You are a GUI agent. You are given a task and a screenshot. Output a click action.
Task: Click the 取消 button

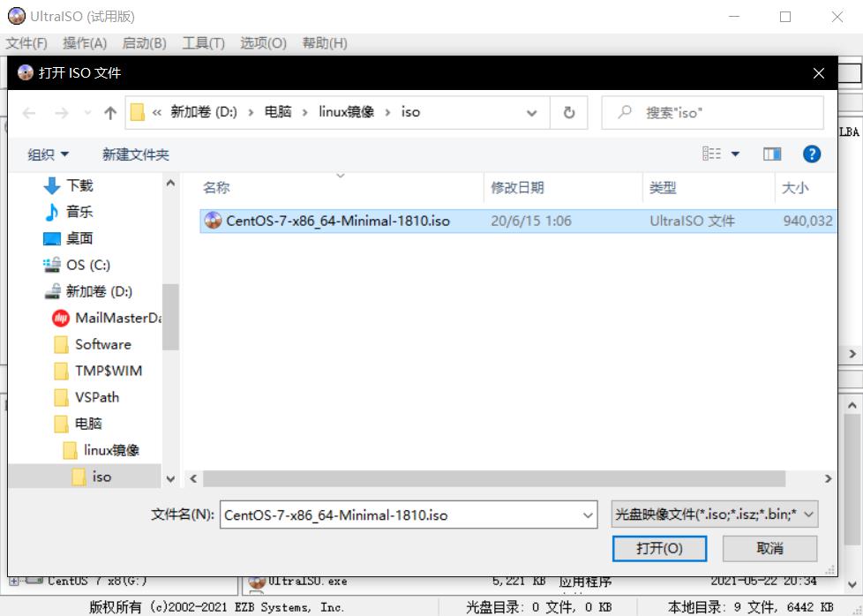(x=769, y=548)
